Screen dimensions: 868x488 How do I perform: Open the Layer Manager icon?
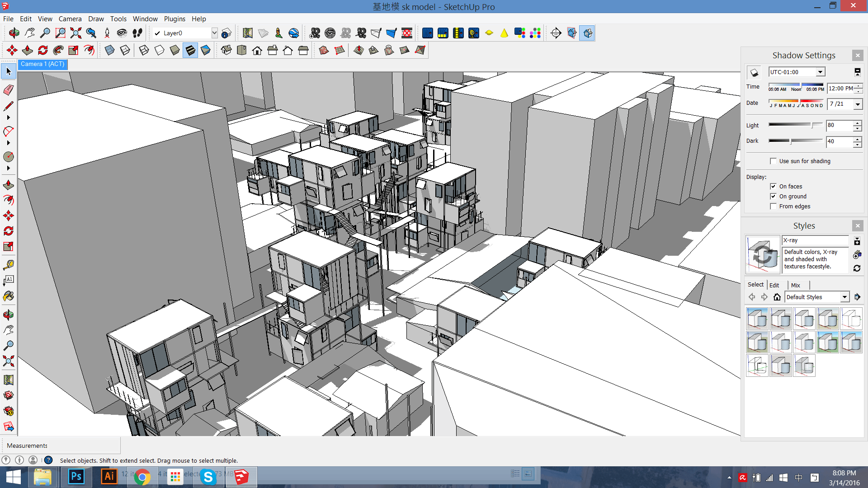226,33
